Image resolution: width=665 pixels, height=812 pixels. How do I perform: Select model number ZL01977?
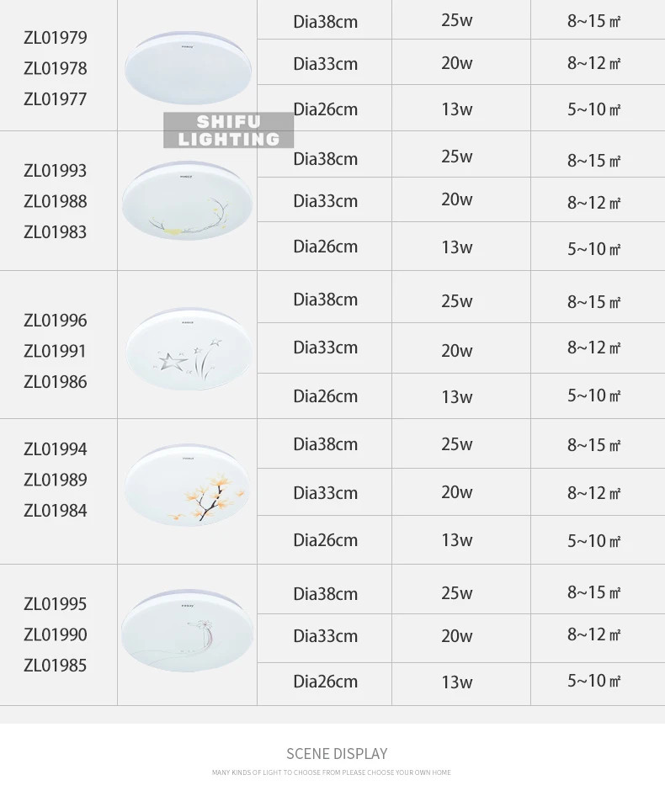56,99
